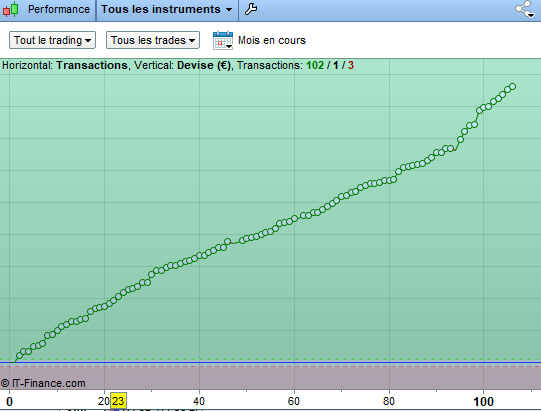This screenshot has width=541, height=411.
Task: Click the last data point on the equity curve
Action: 512,87
